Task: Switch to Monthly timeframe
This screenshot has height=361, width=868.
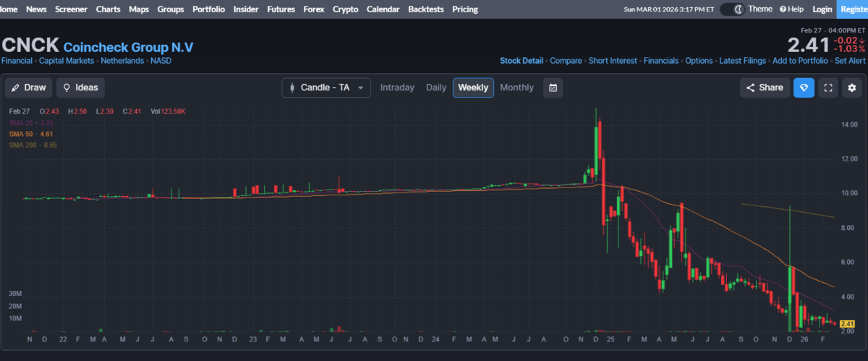Action: point(516,88)
